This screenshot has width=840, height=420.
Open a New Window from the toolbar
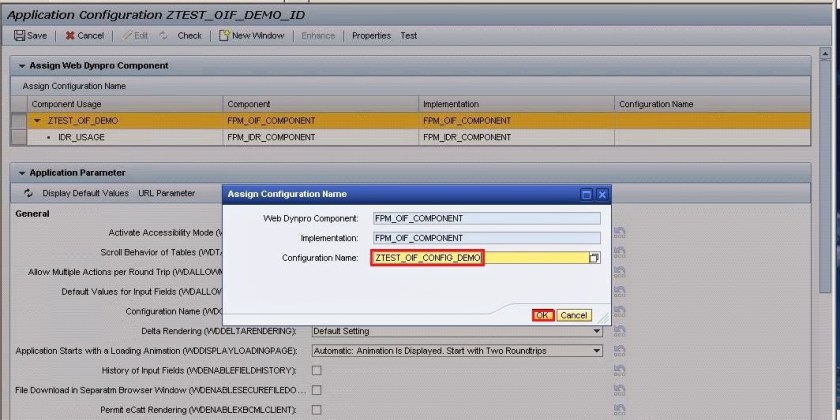click(x=252, y=36)
